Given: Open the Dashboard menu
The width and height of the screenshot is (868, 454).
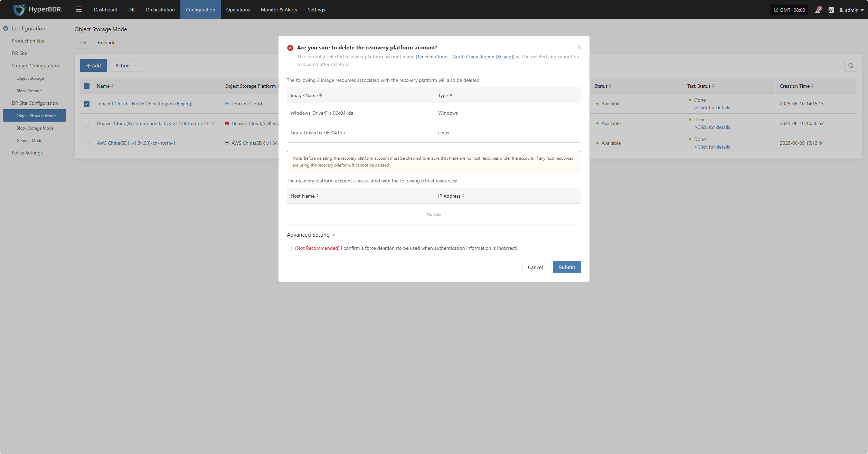Looking at the screenshot, I should click(x=105, y=10).
